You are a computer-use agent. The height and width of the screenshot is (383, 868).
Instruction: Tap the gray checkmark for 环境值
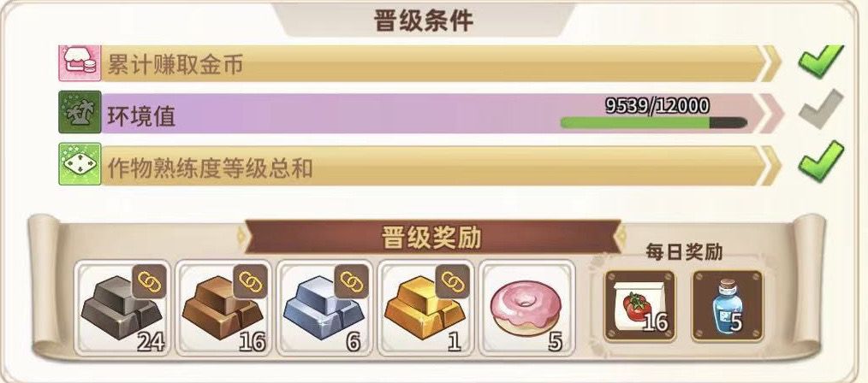[821, 109]
